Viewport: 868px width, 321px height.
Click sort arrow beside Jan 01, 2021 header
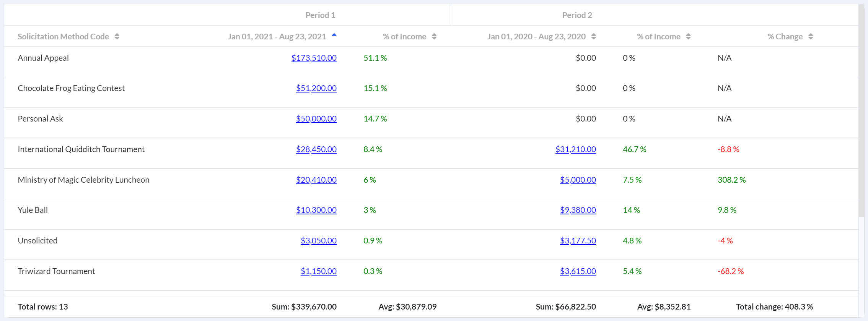(x=334, y=35)
